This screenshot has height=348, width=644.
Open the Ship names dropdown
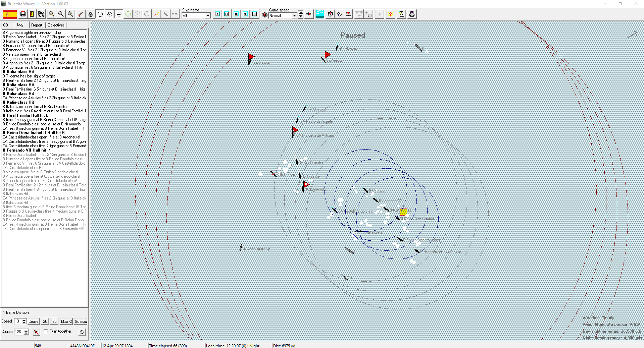point(208,16)
